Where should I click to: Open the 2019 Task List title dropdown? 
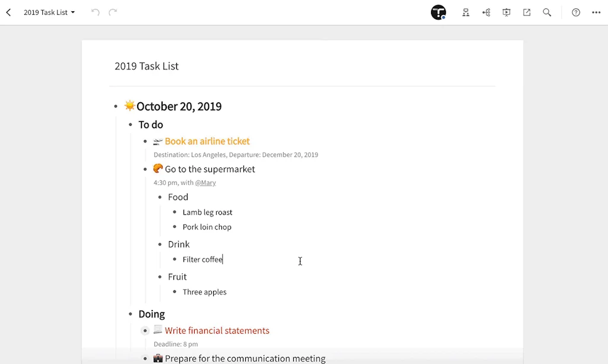49,12
